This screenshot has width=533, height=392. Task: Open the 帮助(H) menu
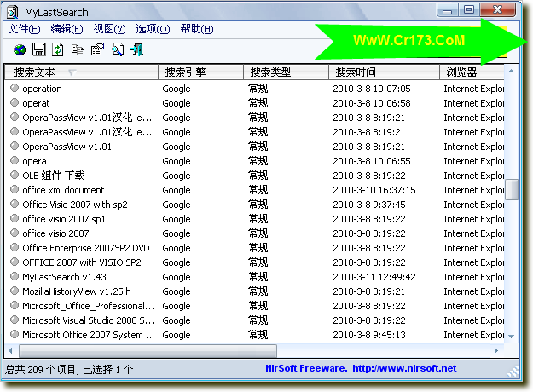tap(196, 29)
